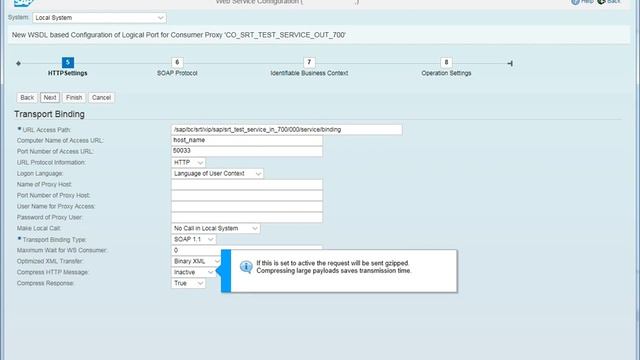Open the Compress Response dropdown
The image size is (640, 360).
pyautogui.click(x=188, y=283)
